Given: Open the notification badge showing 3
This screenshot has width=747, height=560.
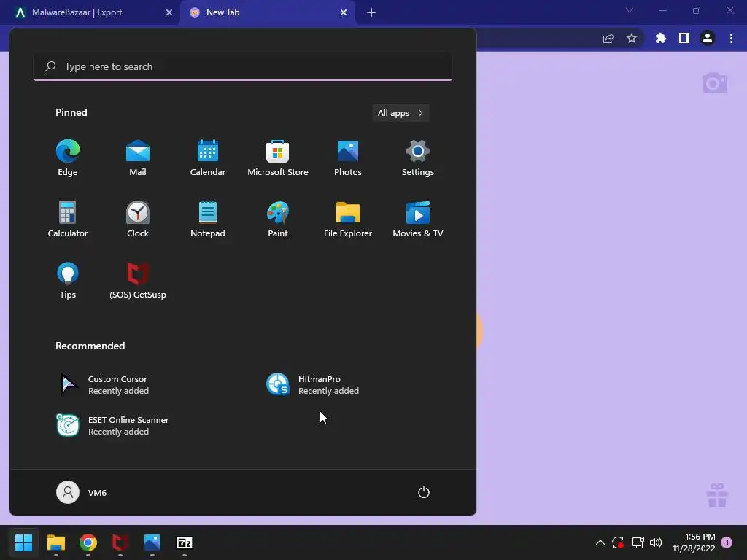Looking at the screenshot, I should (727, 542).
